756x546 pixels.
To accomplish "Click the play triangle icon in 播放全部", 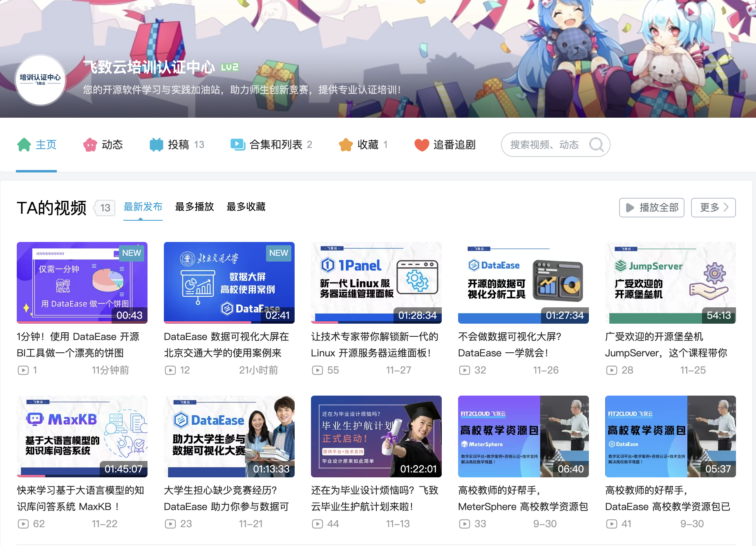I will click(630, 208).
